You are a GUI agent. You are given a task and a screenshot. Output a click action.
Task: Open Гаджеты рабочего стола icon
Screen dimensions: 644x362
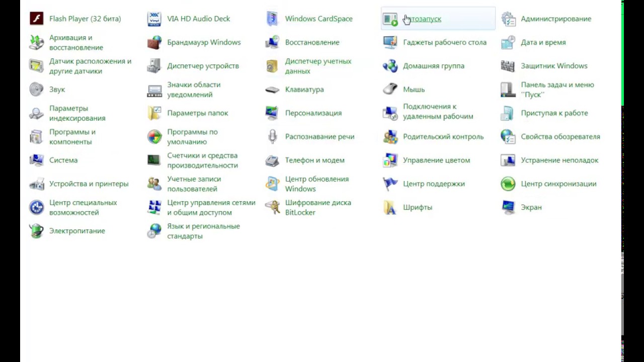pos(390,43)
